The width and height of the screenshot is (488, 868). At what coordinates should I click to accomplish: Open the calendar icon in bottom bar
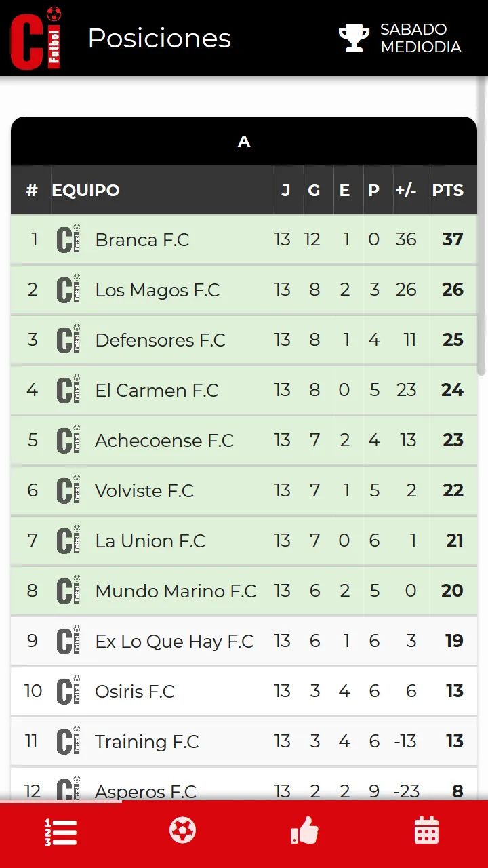(x=426, y=831)
